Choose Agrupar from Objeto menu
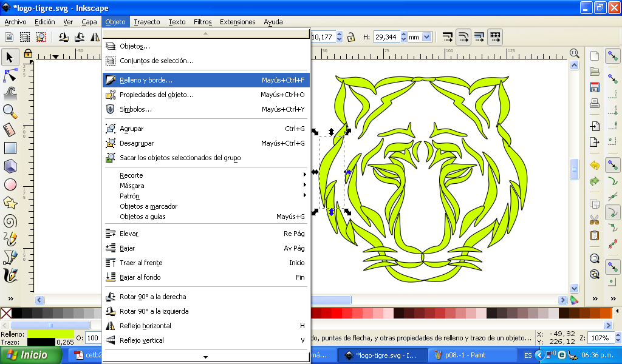This screenshot has height=364, width=622. [x=206, y=129]
